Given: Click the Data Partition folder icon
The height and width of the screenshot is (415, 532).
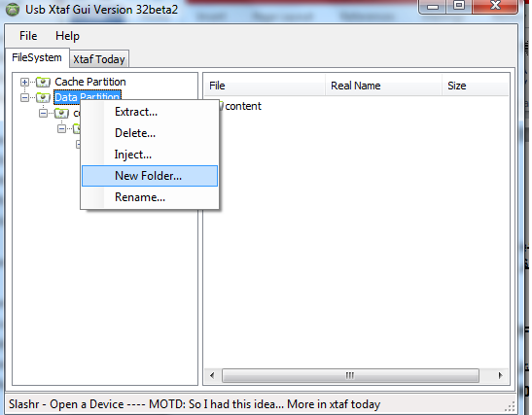Looking at the screenshot, I should (x=43, y=97).
